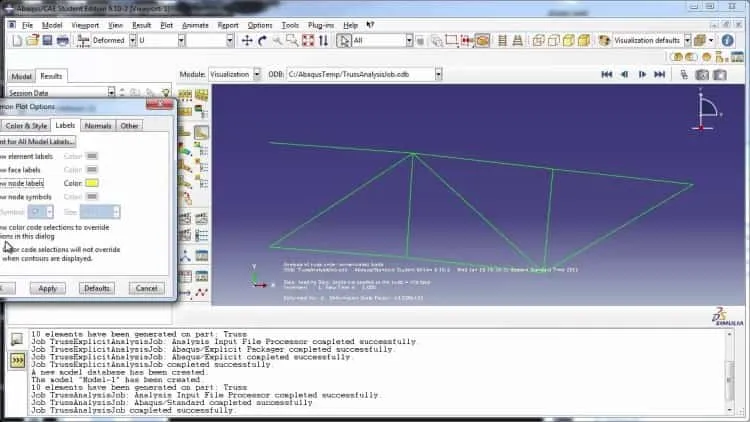The height and width of the screenshot is (422, 750).
Task: Open the Module Visualization dropdown
Action: (x=257, y=74)
